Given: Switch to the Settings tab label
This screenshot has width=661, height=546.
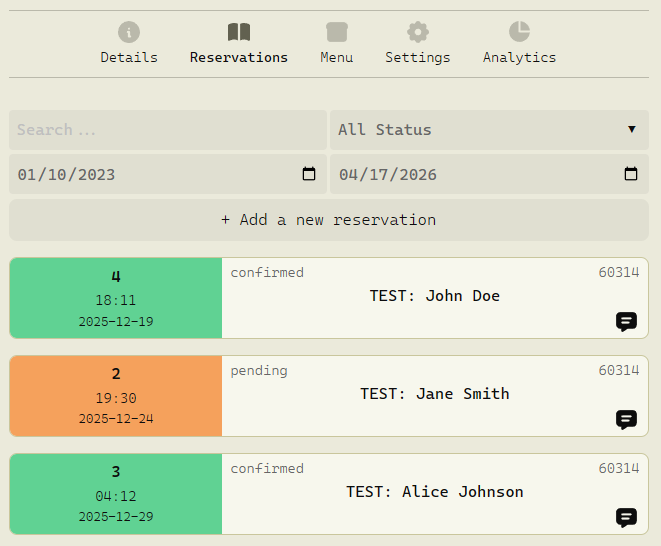Looking at the screenshot, I should point(418,58).
